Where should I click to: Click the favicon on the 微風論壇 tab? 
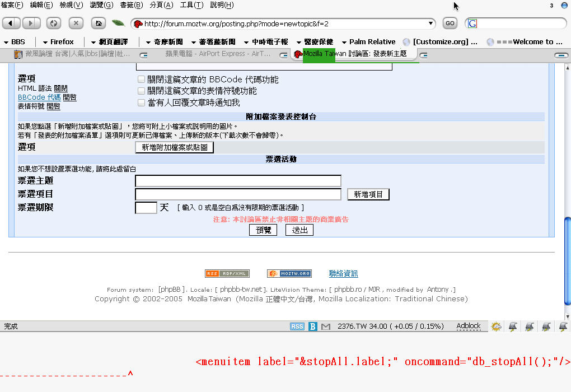coord(18,54)
